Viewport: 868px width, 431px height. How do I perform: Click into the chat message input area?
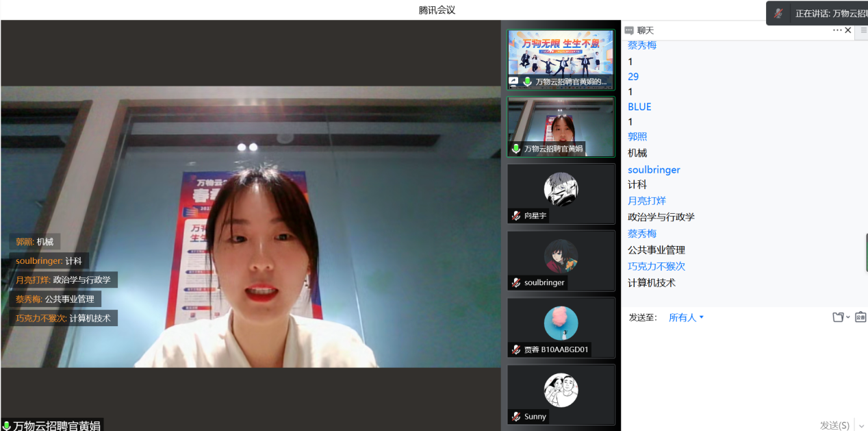coord(743,370)
